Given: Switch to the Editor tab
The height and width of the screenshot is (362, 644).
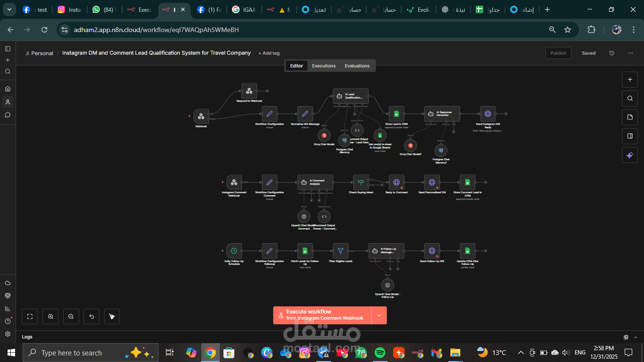Looking at the screenshot, I should (297, 66).
